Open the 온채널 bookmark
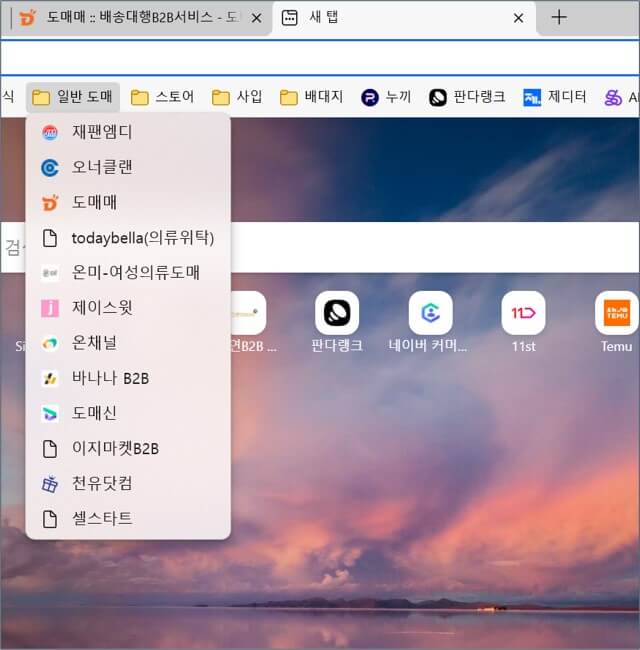Viewport: 640px width, 650px height. (128, 343)
